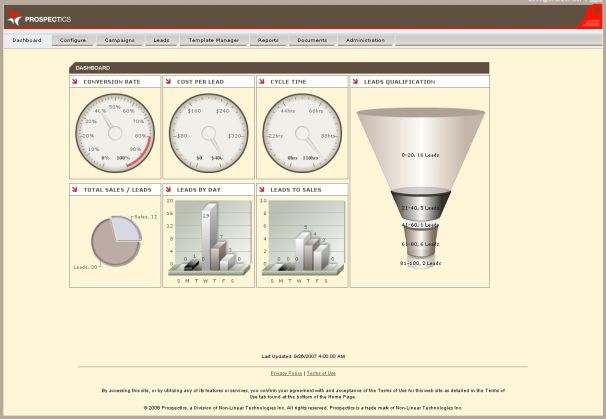Click the red arrow icon beside Leads By Day

(169, 189)
